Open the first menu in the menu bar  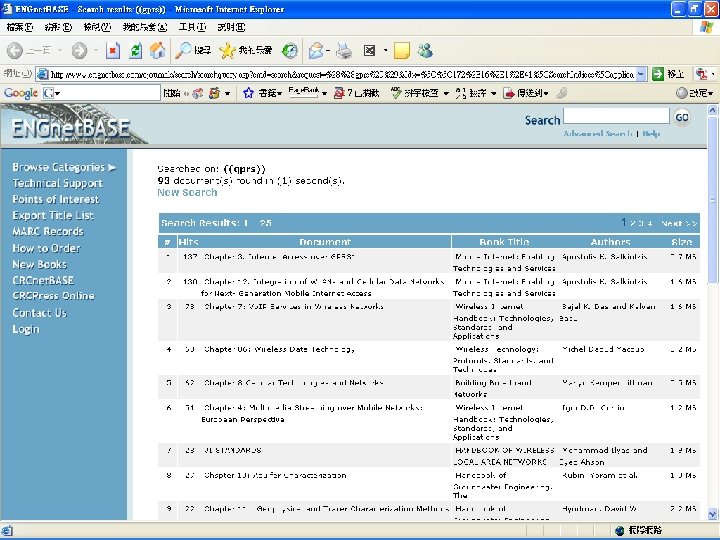20,27
